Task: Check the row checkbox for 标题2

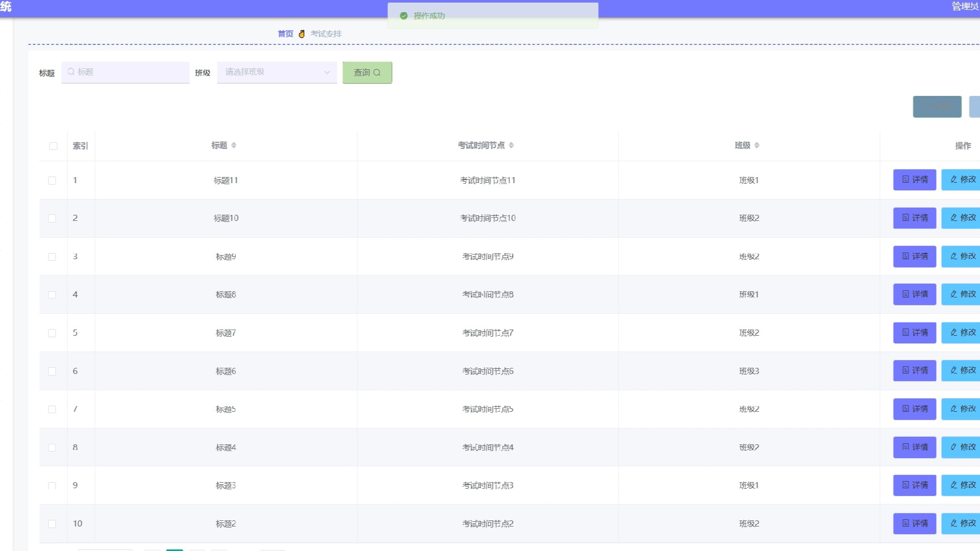Action: tap(52, 524)
